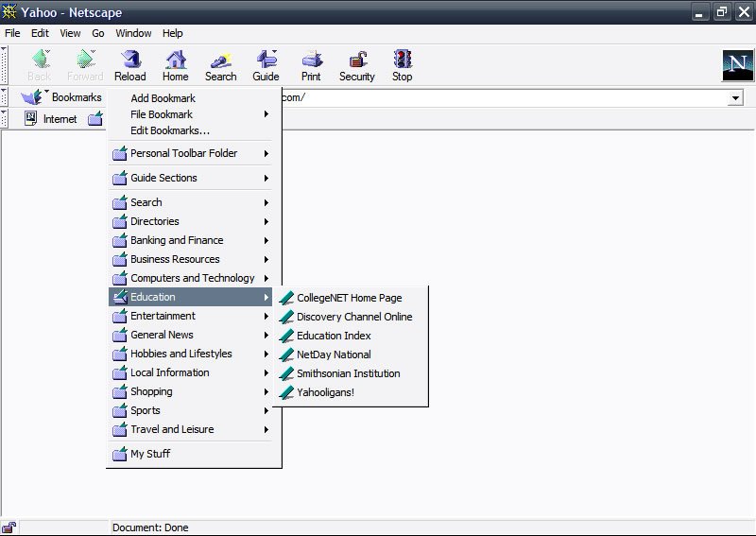Open the Help menu

point(172,33)
